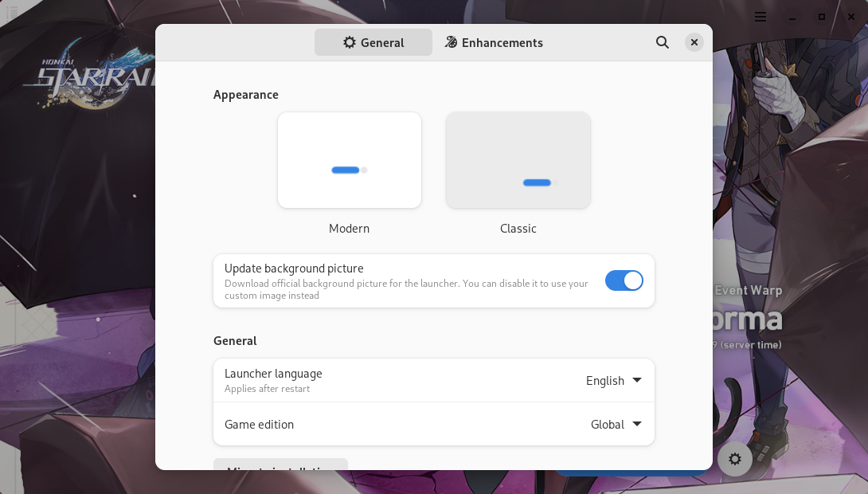Open the Game edition dropdown

pos(616,424)
